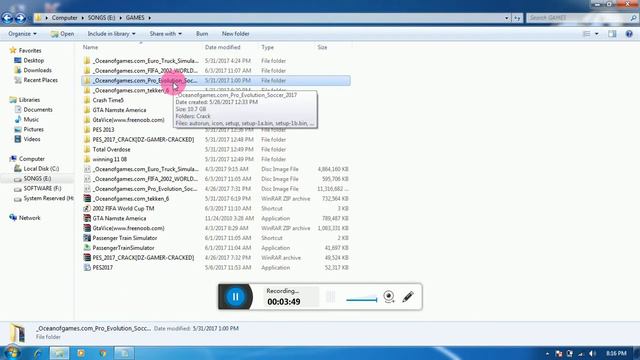
Task: Click the taskbar clock showing 8:16 PM
Action: (616, 353)
